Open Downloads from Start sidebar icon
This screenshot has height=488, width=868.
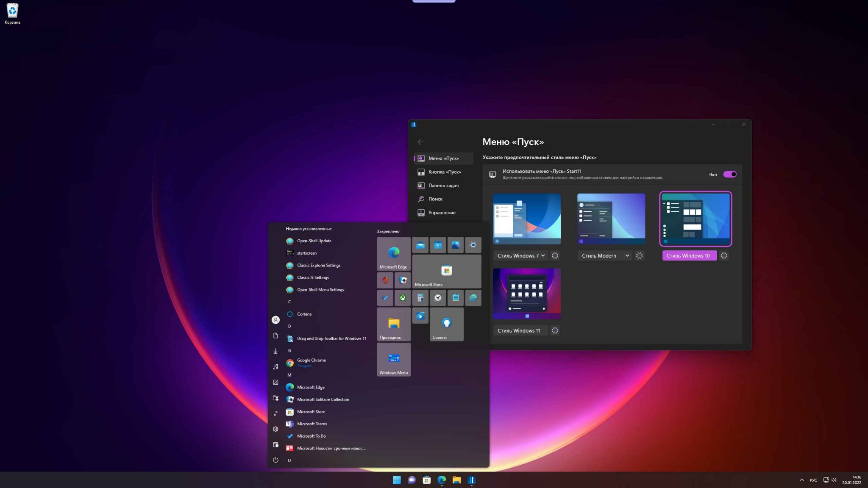click(275, 351)
